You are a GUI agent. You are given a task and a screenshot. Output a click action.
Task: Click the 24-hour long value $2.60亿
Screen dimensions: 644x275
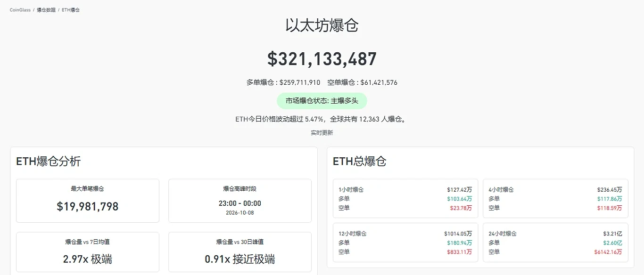[613, 243]
